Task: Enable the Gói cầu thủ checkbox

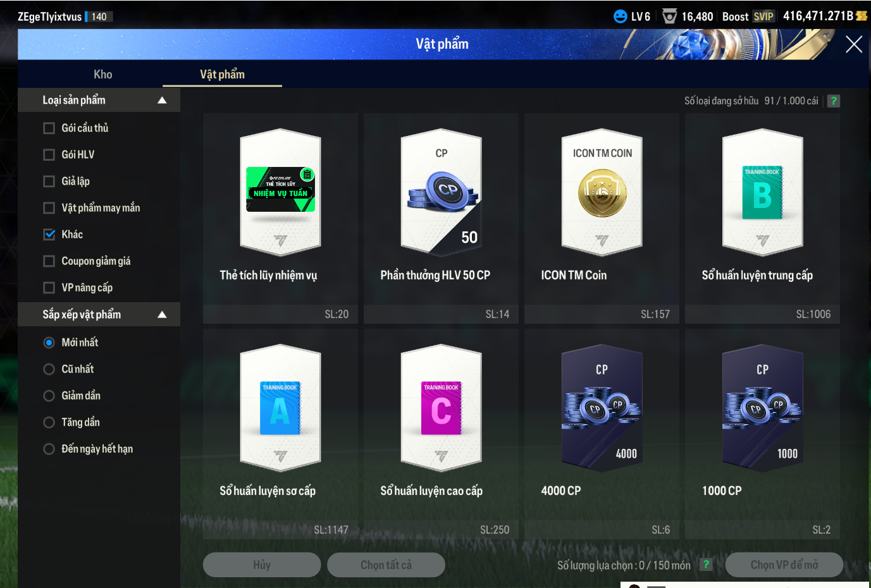Action: (49, 128)
